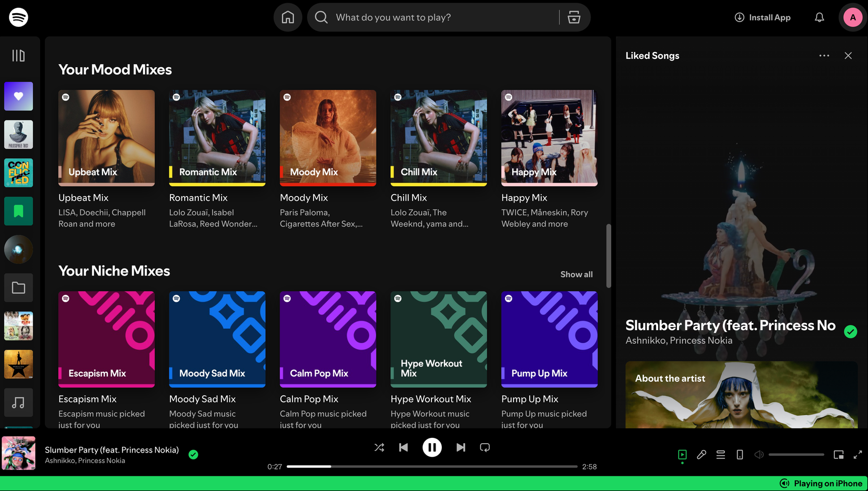Open the Queue panel icon

click(x=721, y=454)
